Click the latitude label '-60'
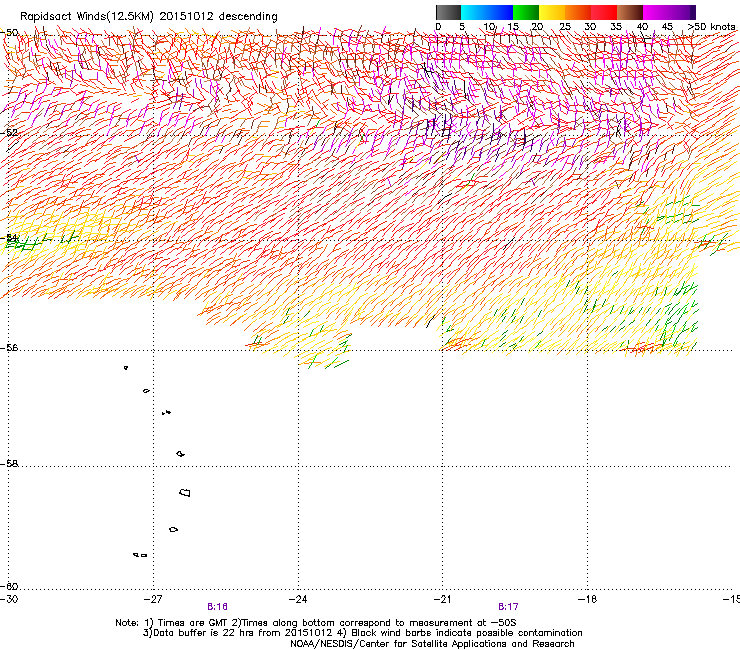The width and height of the screenshot is (740, 650). point(9,587)
